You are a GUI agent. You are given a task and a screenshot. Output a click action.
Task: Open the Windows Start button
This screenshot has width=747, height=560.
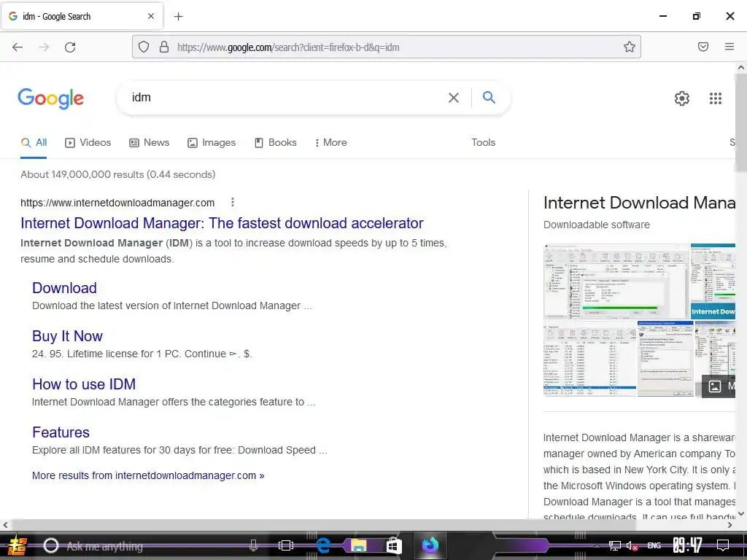(17, 545)
